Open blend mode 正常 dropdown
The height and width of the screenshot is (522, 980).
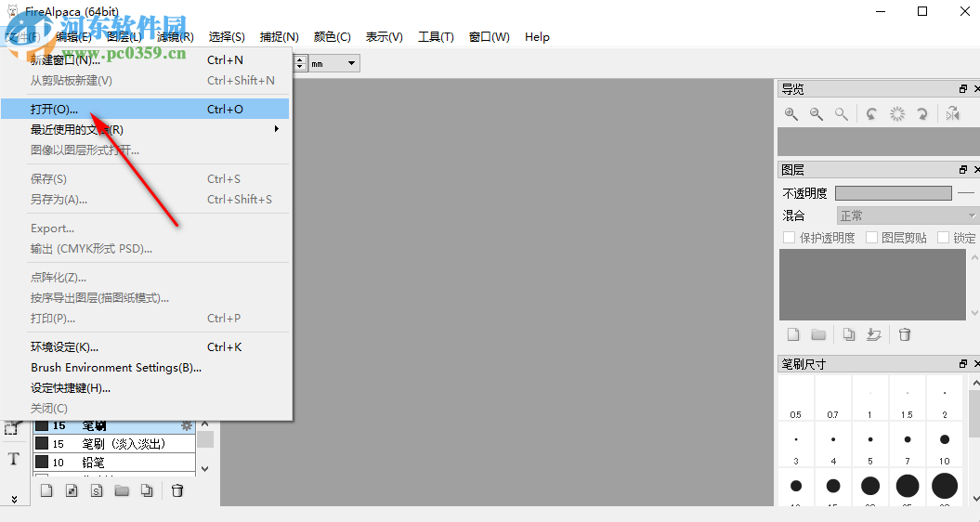pos(907,215)
